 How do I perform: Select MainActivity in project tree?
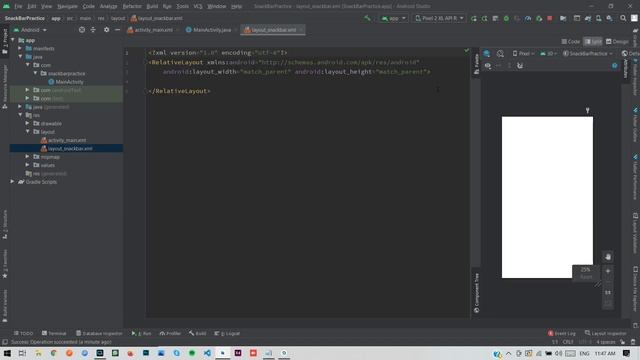[x=66, y=82]
